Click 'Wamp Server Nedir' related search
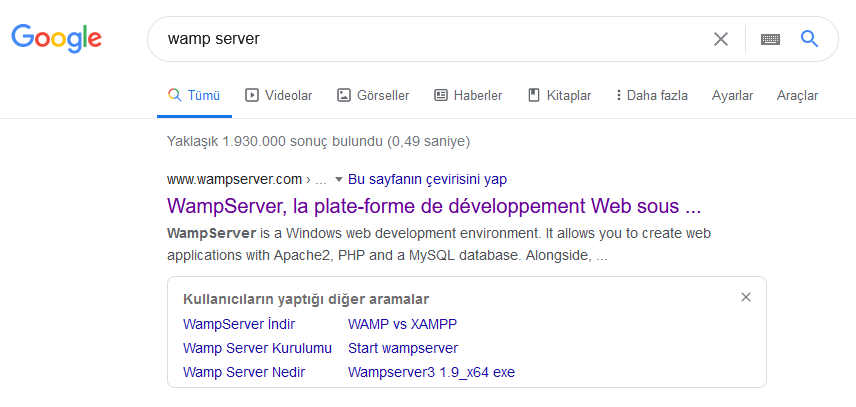 click(x=244, y=373)
